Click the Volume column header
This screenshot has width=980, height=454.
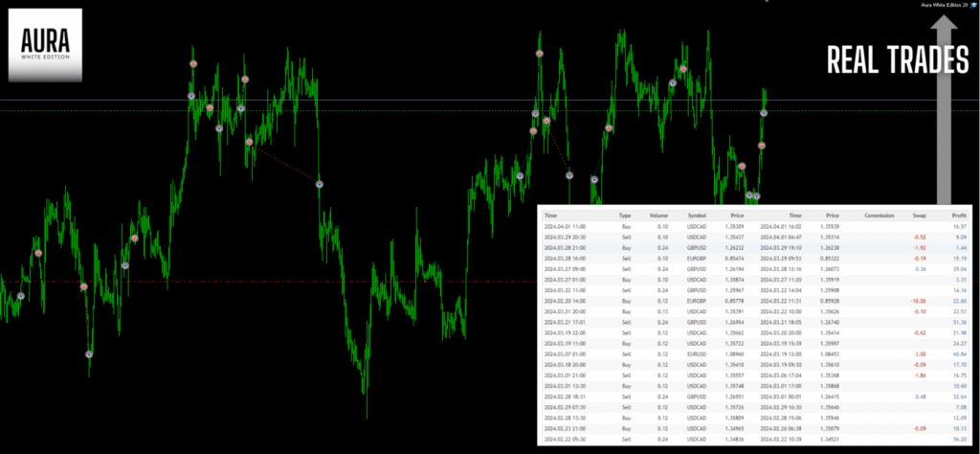(x=658, y=216)
